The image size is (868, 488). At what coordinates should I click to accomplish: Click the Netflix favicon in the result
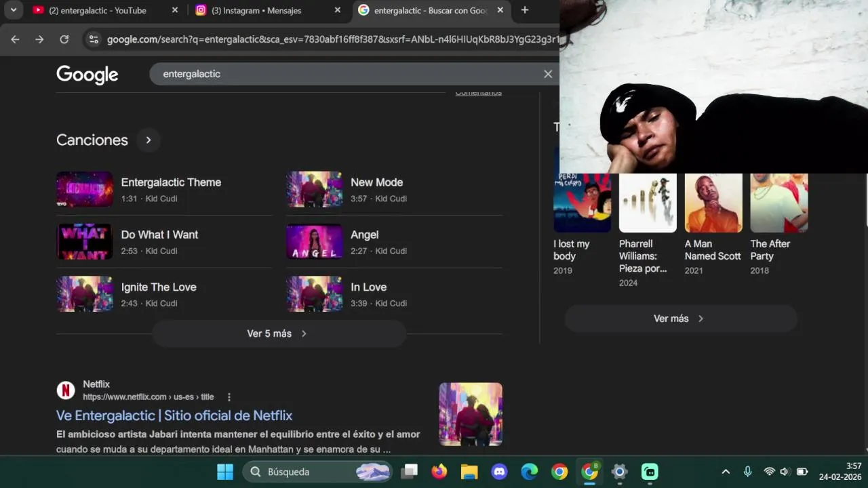(66, 390)
